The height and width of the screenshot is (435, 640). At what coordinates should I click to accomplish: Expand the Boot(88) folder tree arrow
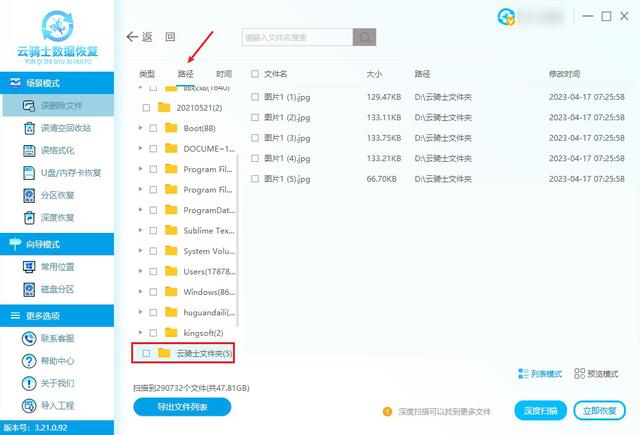click(x=140, y=128)
